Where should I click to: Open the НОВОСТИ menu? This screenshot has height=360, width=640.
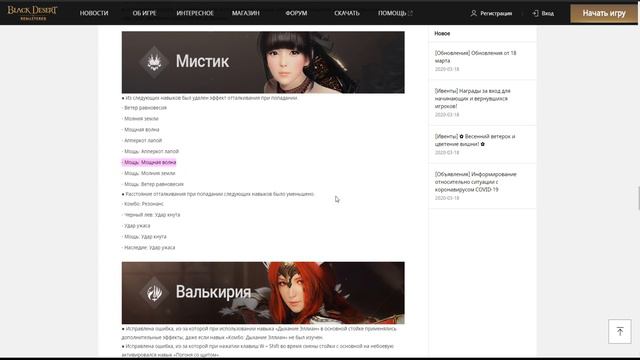coord(94,13)
